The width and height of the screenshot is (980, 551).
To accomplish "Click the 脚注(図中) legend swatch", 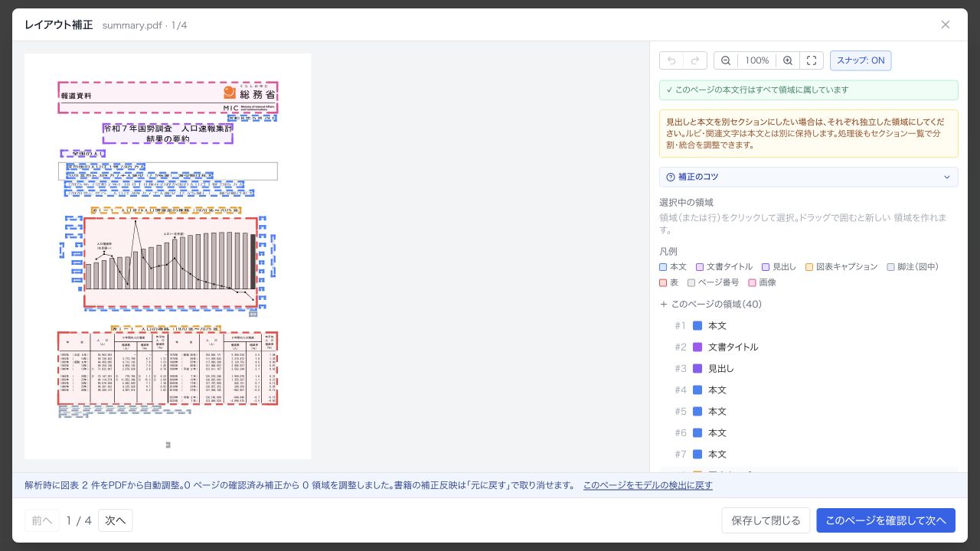I will coord(891,267).
